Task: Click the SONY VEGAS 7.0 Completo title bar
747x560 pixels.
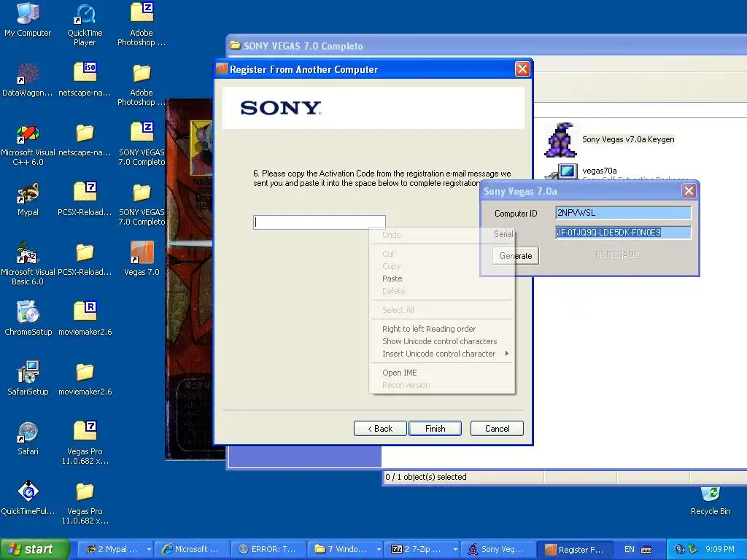Action: pos(486,46)
